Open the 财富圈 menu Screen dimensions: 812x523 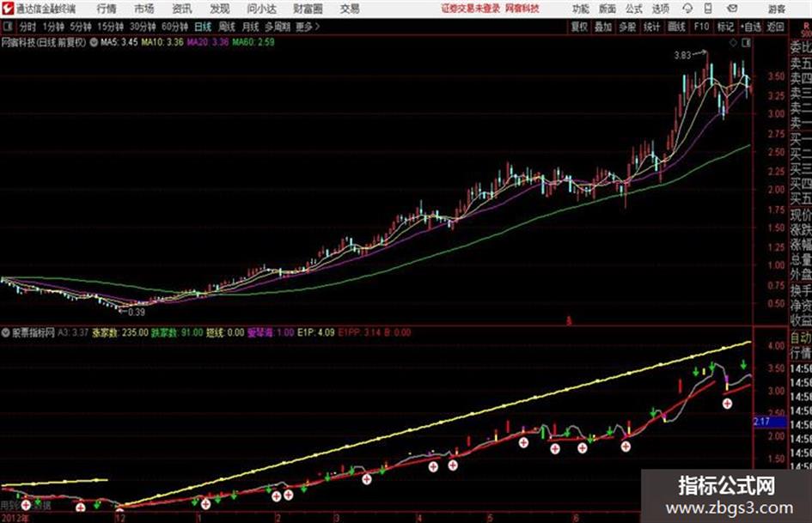pyautogui.click(x=308, y=9)
